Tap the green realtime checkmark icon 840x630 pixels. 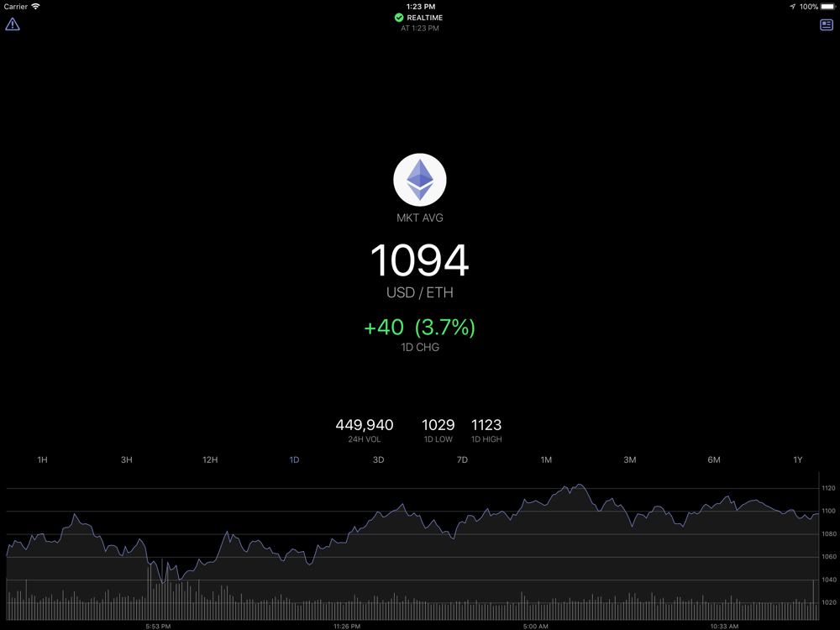coord(399,18)
